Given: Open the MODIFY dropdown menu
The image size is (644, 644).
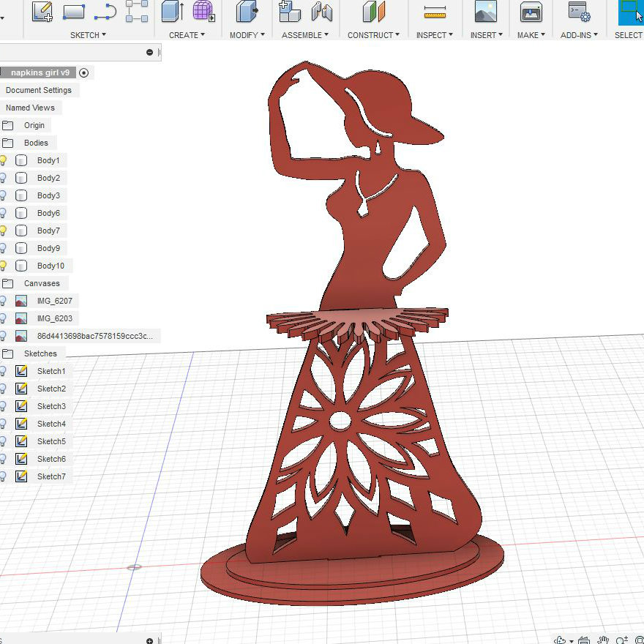Looking at the screenshot, I should (247, 35).
